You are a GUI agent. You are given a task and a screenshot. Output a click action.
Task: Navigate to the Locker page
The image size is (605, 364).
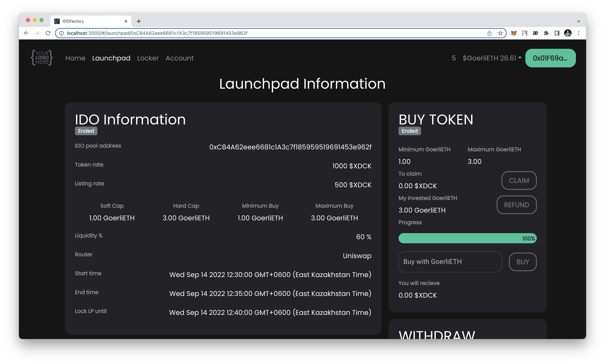[x=148, y=58]
